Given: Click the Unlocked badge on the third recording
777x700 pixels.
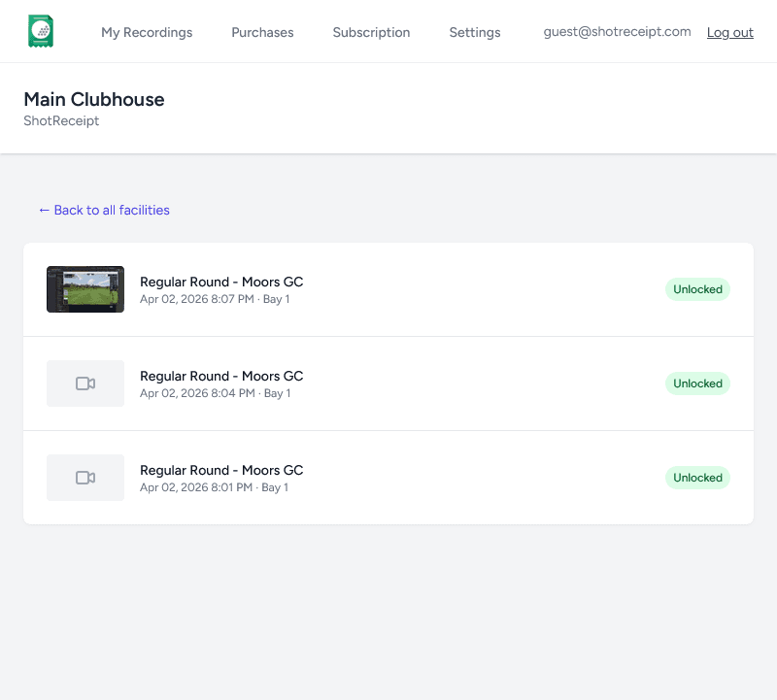Looking at the screenshot, I should [x=697, y=477].
